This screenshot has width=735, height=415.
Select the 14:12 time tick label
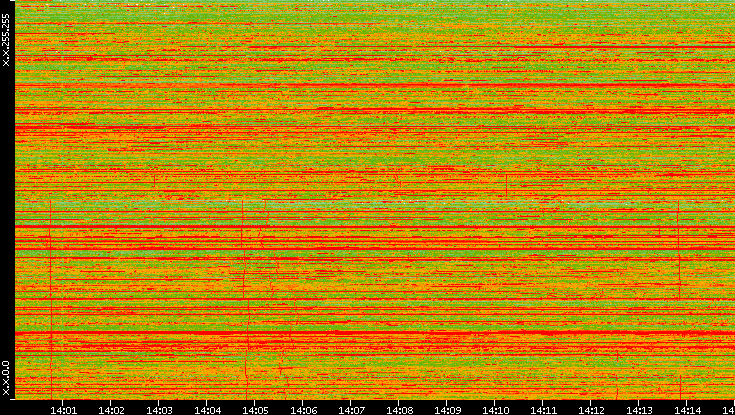point(591,410)
